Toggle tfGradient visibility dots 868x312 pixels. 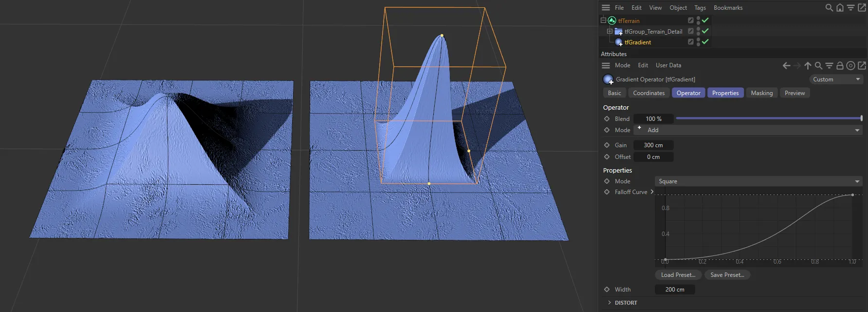tap(698, 42)
